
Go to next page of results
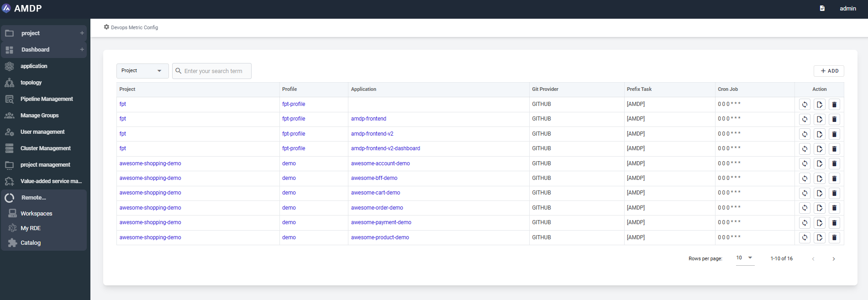[834, 259]
